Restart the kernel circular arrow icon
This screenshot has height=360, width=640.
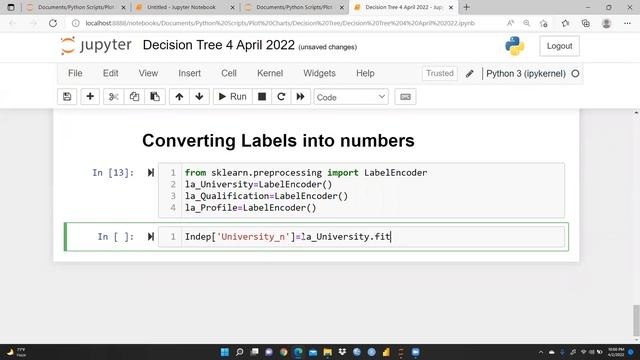click(x=281, y=97)
